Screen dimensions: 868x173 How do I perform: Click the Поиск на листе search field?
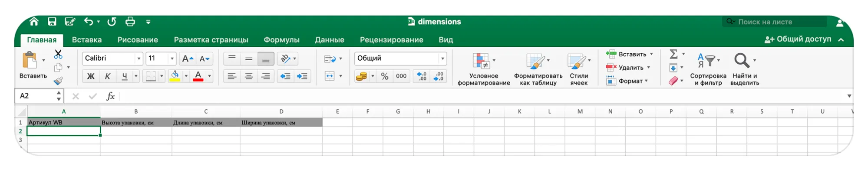[x=775, y=22]
